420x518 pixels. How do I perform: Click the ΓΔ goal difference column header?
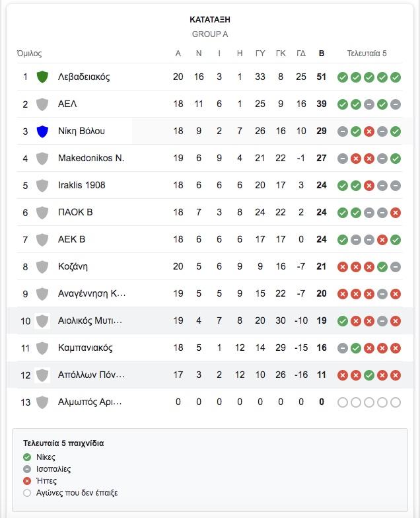301,54
